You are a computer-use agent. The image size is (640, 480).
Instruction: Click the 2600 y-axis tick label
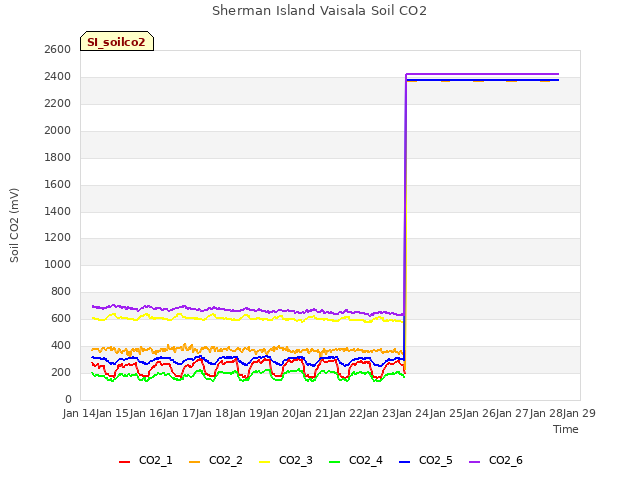click(58, 50)
